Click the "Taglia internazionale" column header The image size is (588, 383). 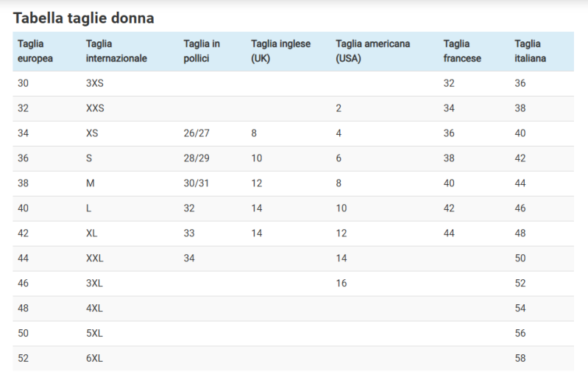pos(116,51)
